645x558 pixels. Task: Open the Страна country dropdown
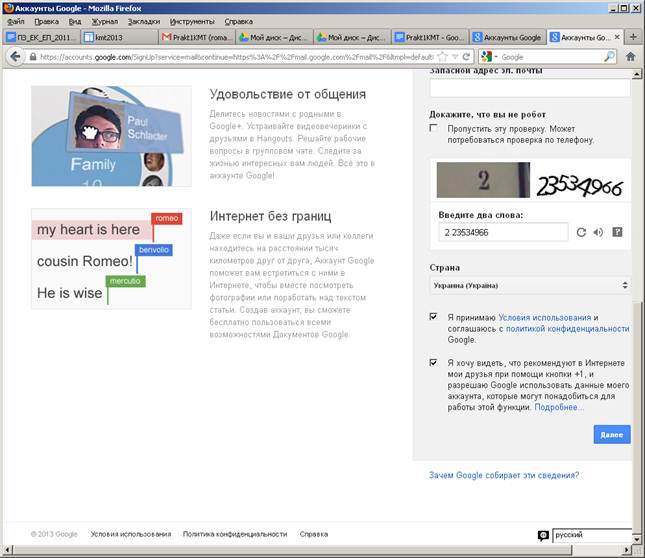point(530,285)
